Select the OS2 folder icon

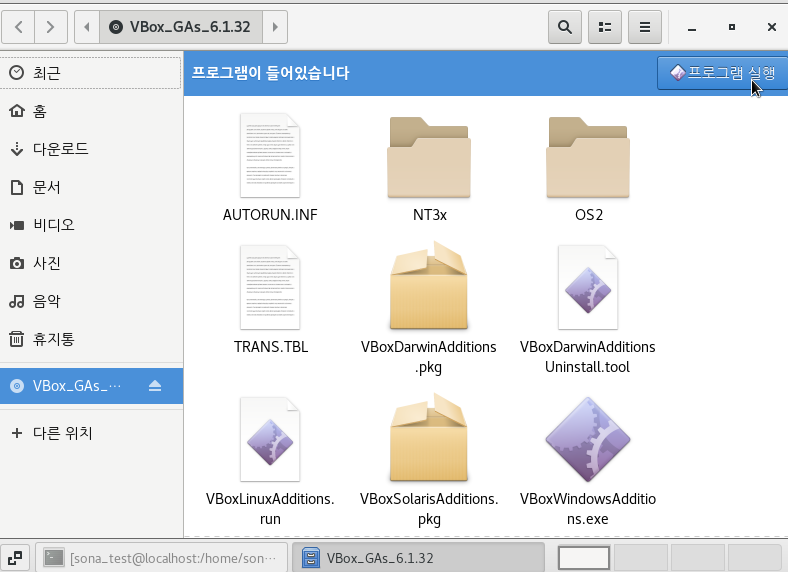[x=588, y=157]
